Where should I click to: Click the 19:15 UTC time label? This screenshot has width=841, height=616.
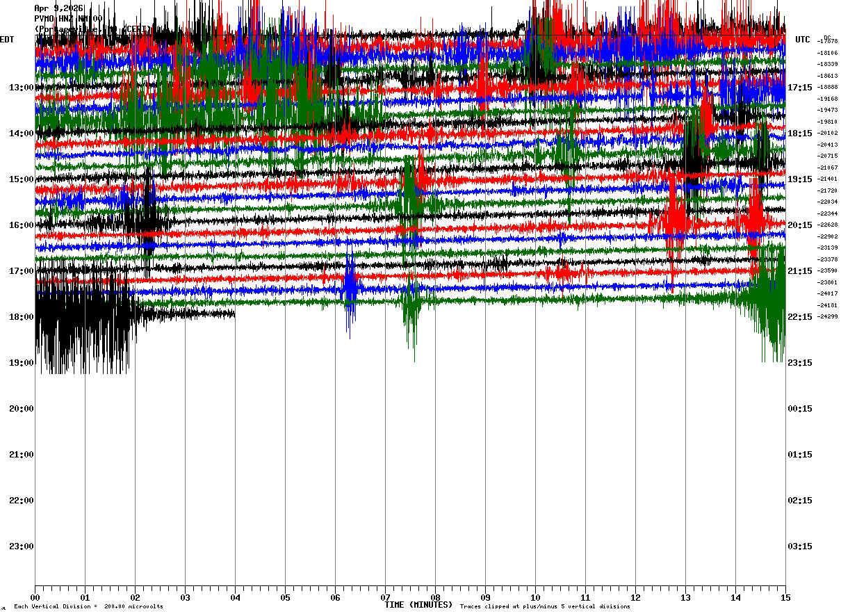pos(800,179)
